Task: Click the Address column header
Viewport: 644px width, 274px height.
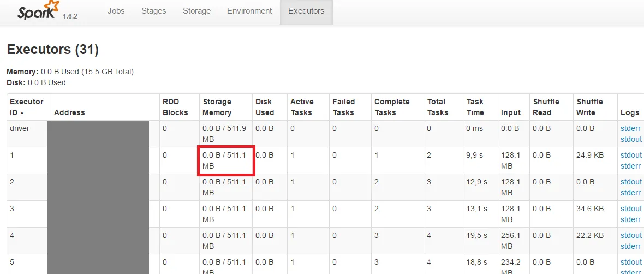Action: tap(69, 112)
